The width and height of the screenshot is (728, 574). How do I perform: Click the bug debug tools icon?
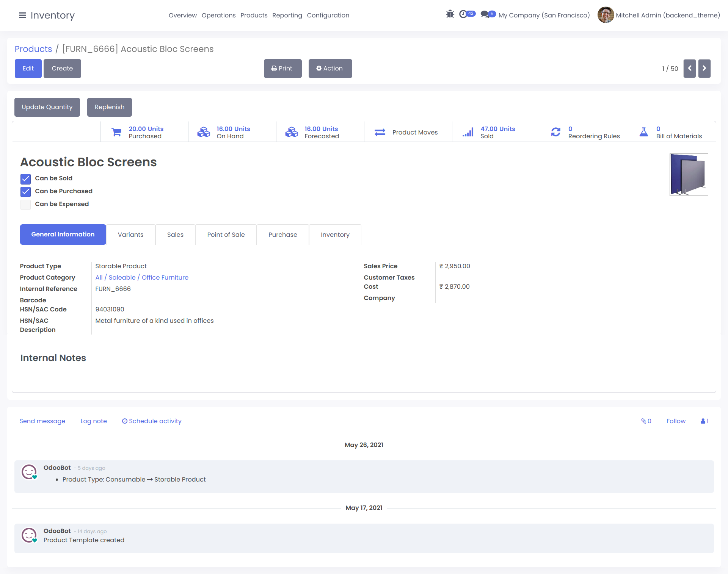pos(450,14)
